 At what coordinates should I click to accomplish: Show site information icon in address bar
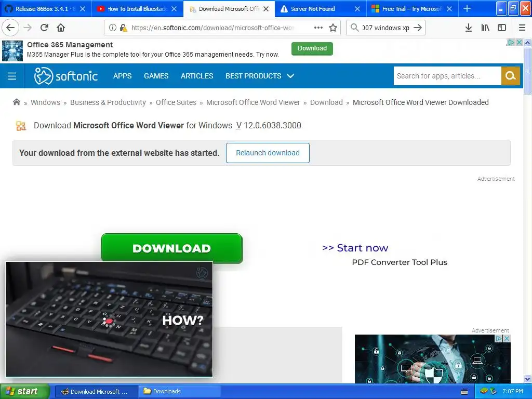click(x=113, y=28)
